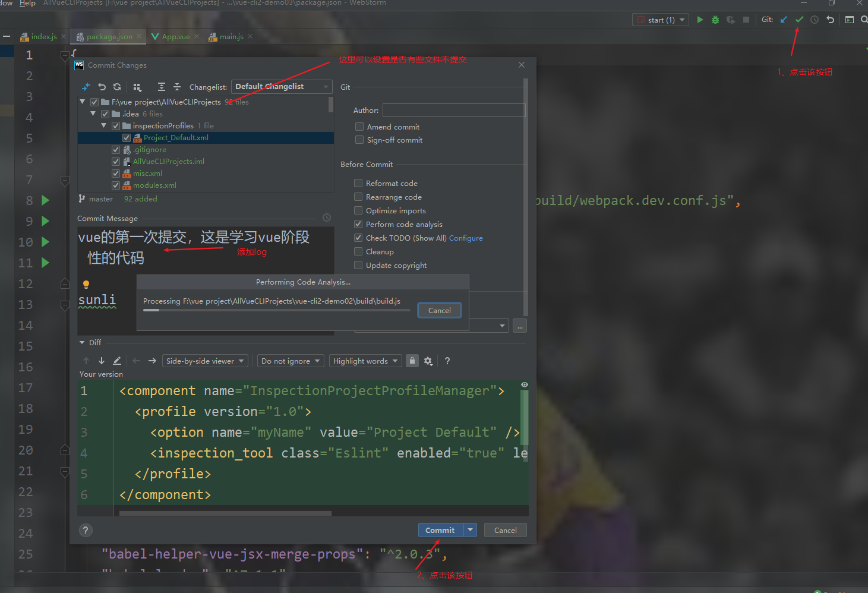
Task: Click the Commit button
Action: point(441,530)
